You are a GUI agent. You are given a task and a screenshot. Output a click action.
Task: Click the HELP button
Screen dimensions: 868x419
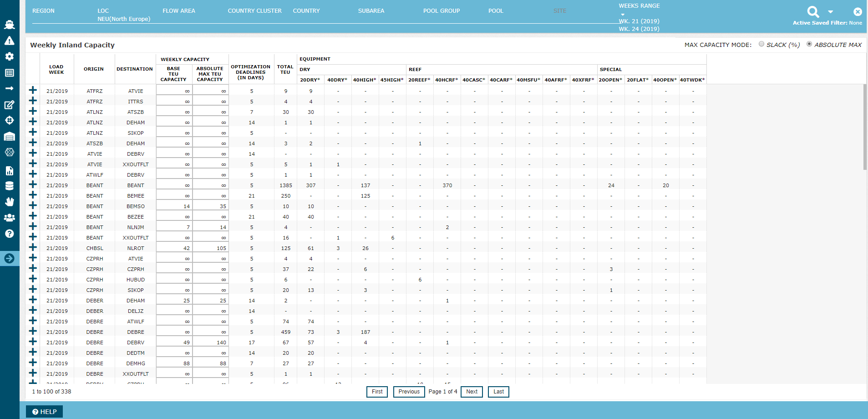click(45, 412)
